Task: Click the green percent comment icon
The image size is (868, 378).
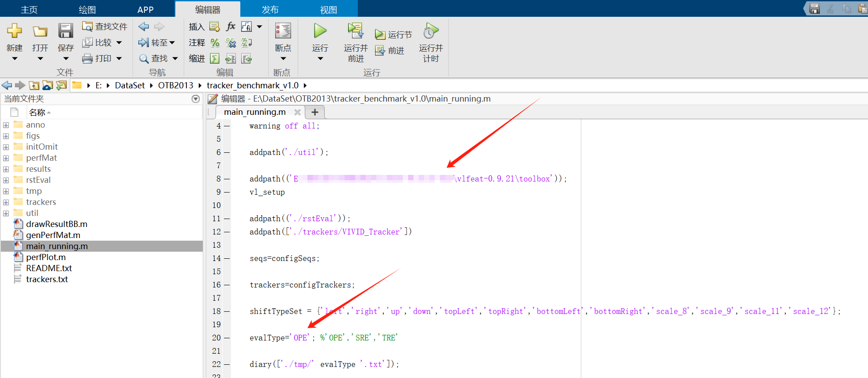Action: pyautogui.click(x=215, y=43)
